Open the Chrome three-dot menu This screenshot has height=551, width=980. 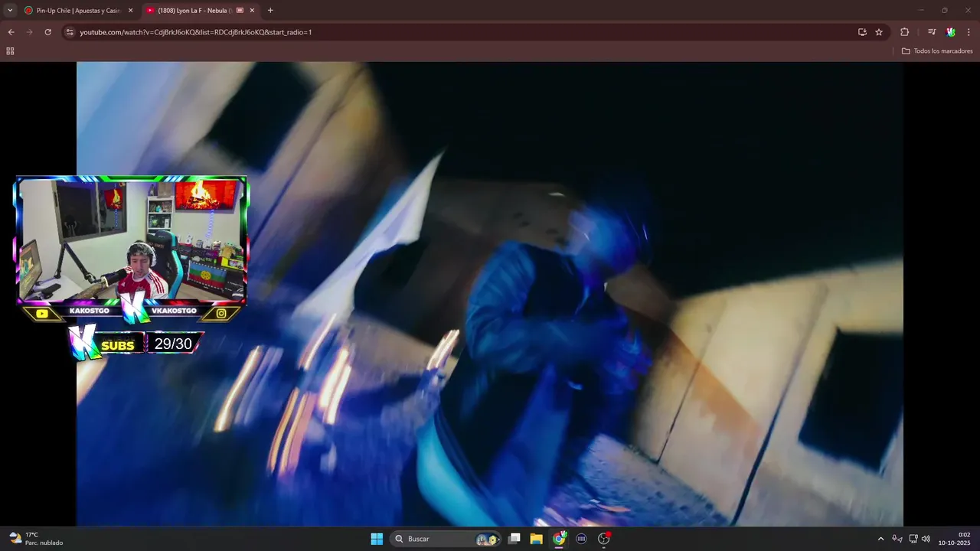(969, 32)
